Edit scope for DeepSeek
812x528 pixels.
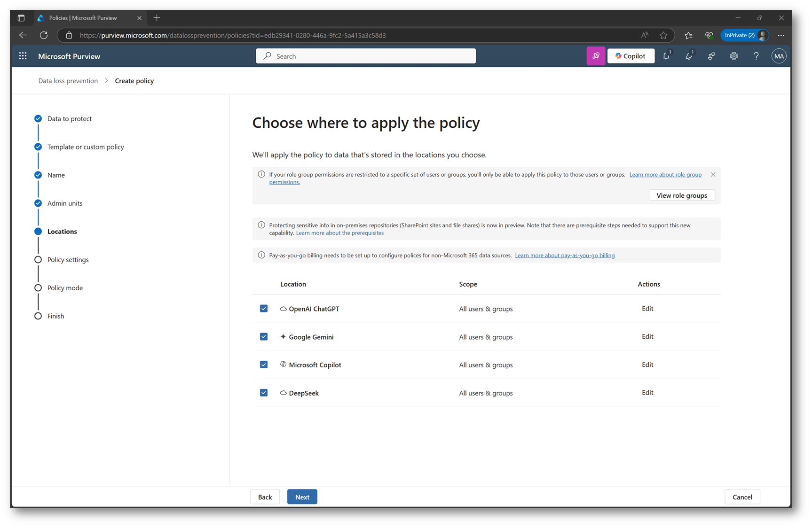coord(647,392)
